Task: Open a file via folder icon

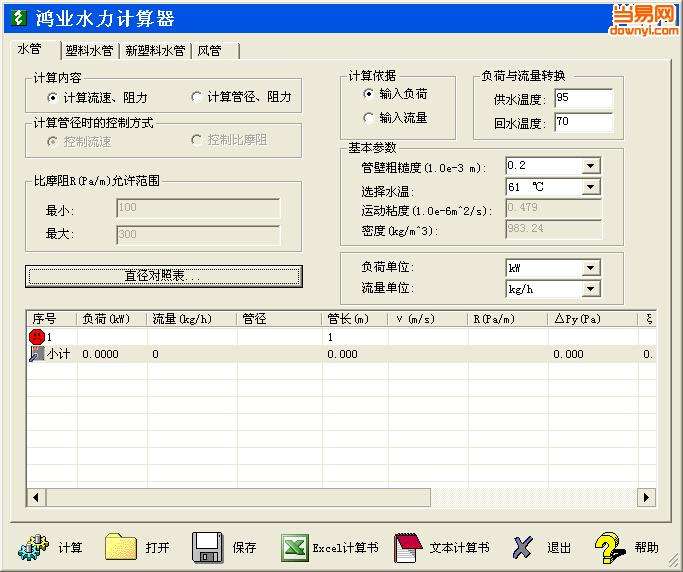Action: pyautogui.click(x=121, y=547)
